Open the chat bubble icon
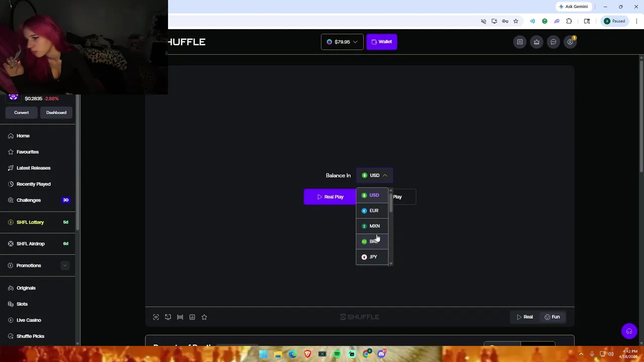 tap(553, 42)
